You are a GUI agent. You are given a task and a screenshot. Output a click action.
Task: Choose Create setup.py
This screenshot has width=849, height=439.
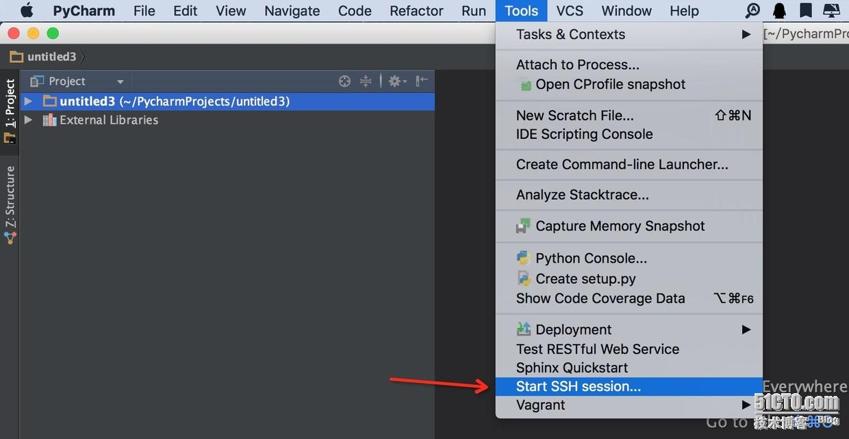coord(629,279)
